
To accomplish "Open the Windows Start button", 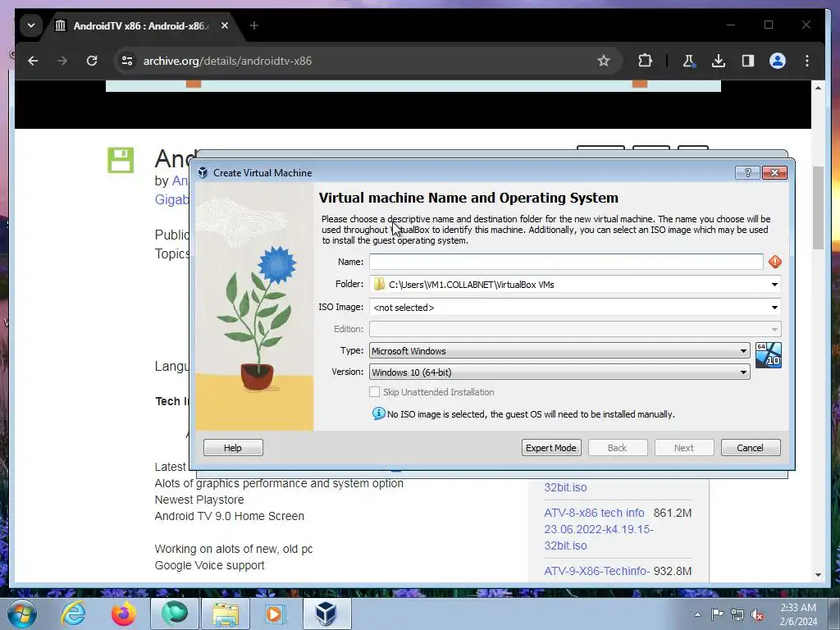I will [x=22, y=614].
